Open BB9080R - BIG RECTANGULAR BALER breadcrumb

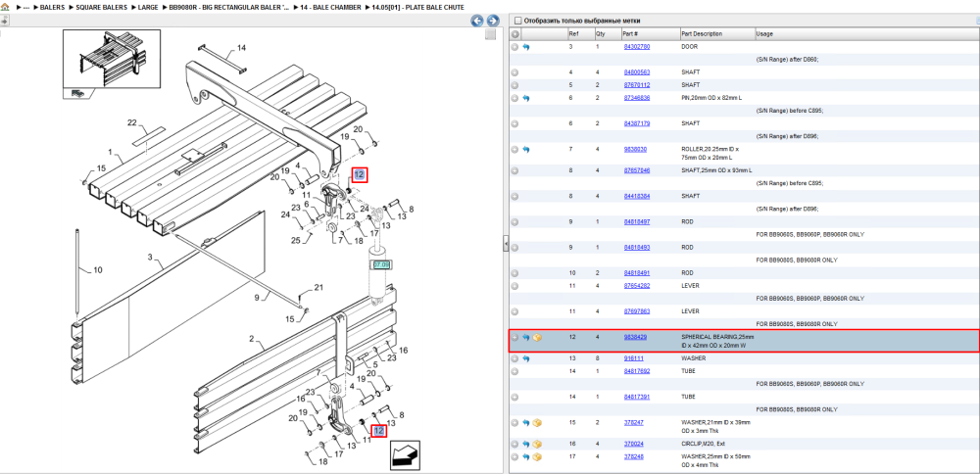pos(227,7)
